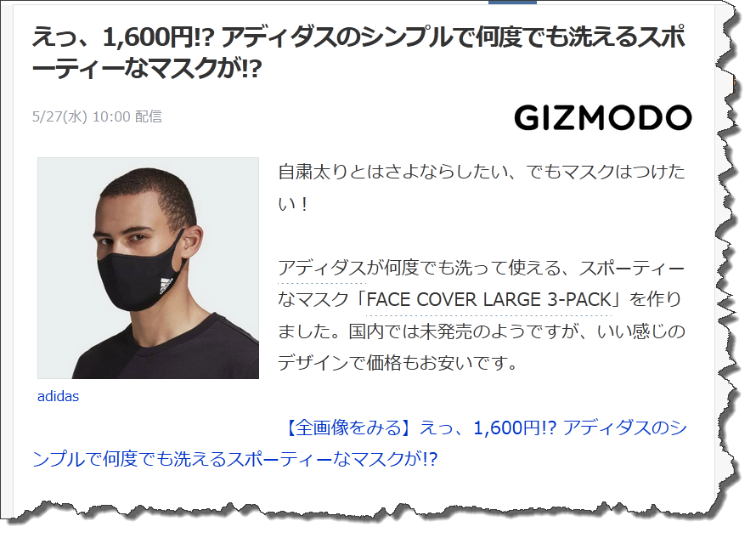Click the dotted-underlined アディダス keyword in the article
The height and width of the screenshot is (538, 756).
tap(322, 269)
